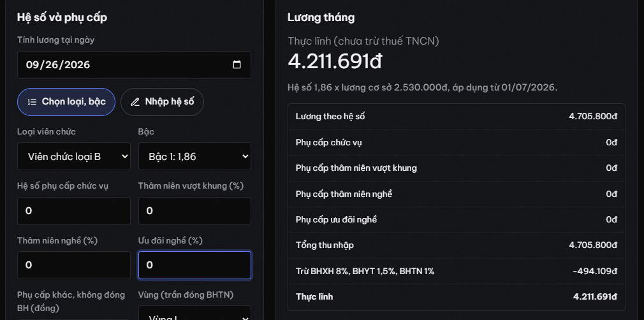644x320 pixels.
Task: Click the 0đ value in Phụ cấp thâm niên nghề row
Action: [611, 194]
